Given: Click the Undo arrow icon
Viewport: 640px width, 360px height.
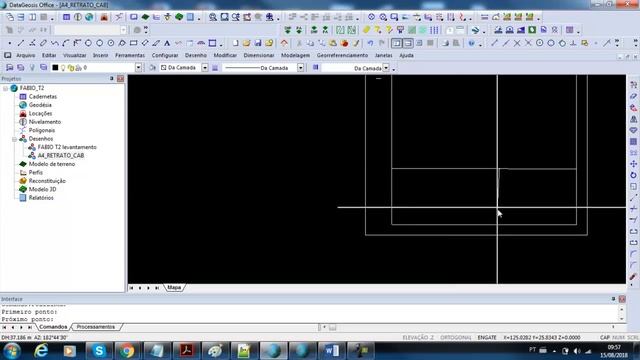Looking at the screenshot, I should (x=370, y=43).
